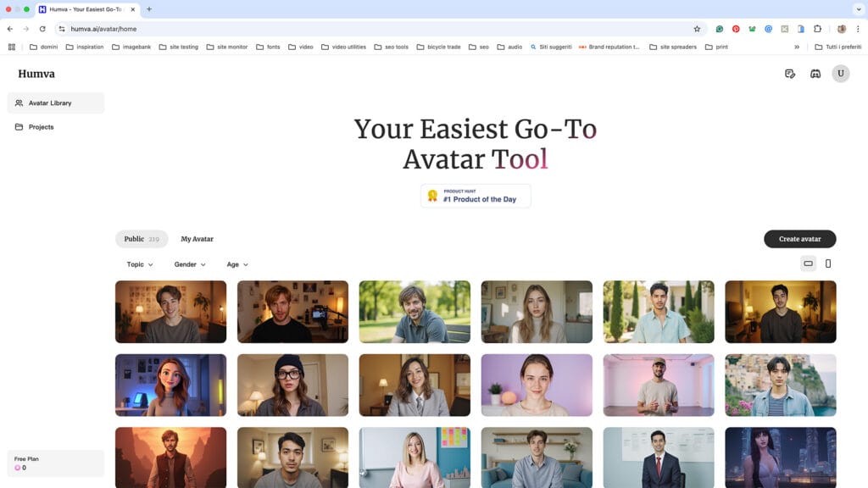Switch to landscape avatar view toggle
The image size is (868, 488).
pyautogui.click(x=808, y=263)
